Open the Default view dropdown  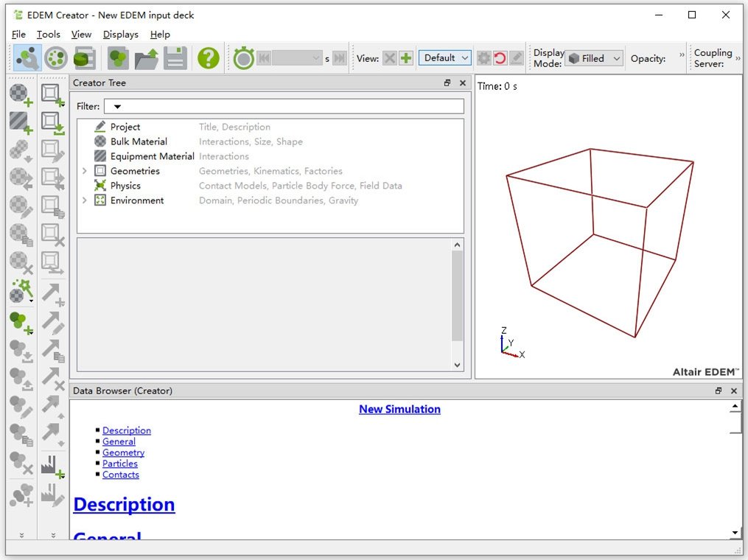click(x=444, y=58)
